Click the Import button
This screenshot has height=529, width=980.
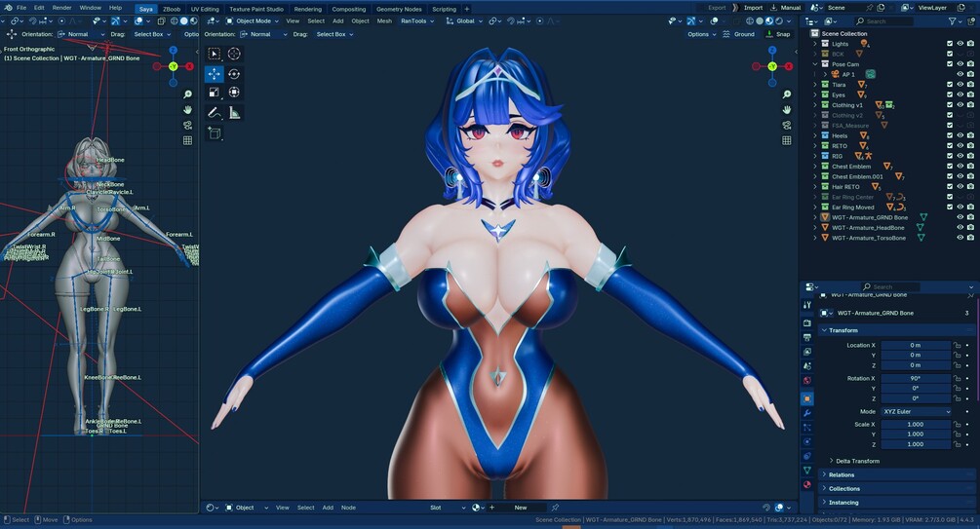coord(749,8)
